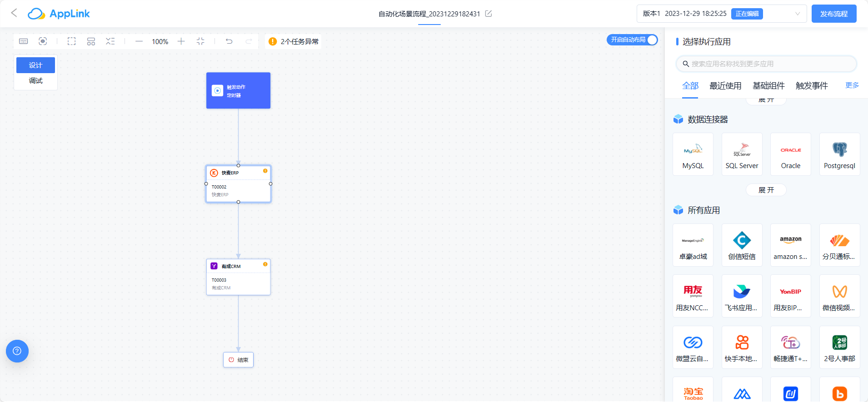Go back using the left arrow

[14, 13]
